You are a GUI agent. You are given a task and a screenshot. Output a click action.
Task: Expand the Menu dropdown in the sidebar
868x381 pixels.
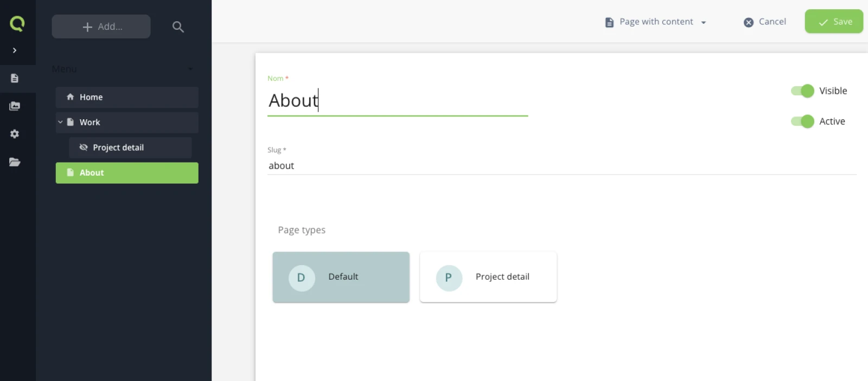123,69
